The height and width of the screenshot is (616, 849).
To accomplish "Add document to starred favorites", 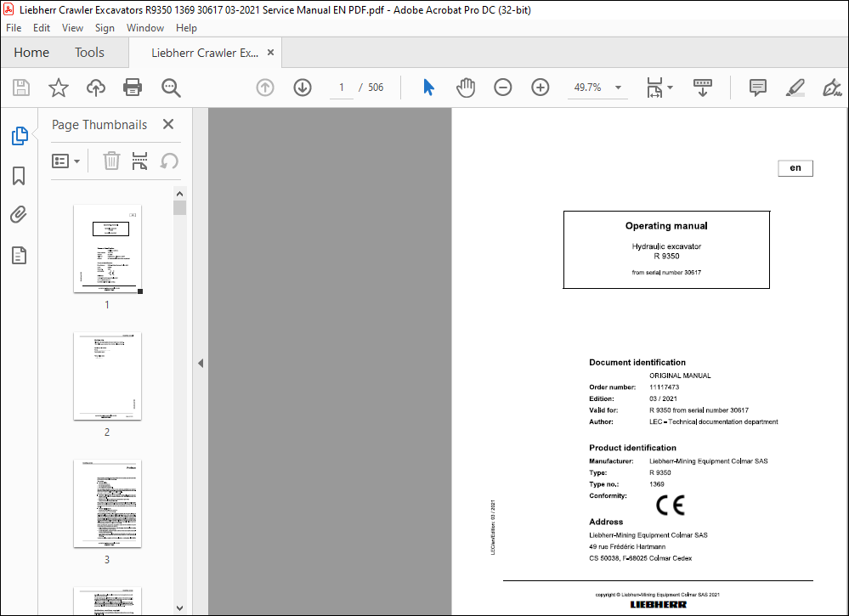I will pos(59,88).
